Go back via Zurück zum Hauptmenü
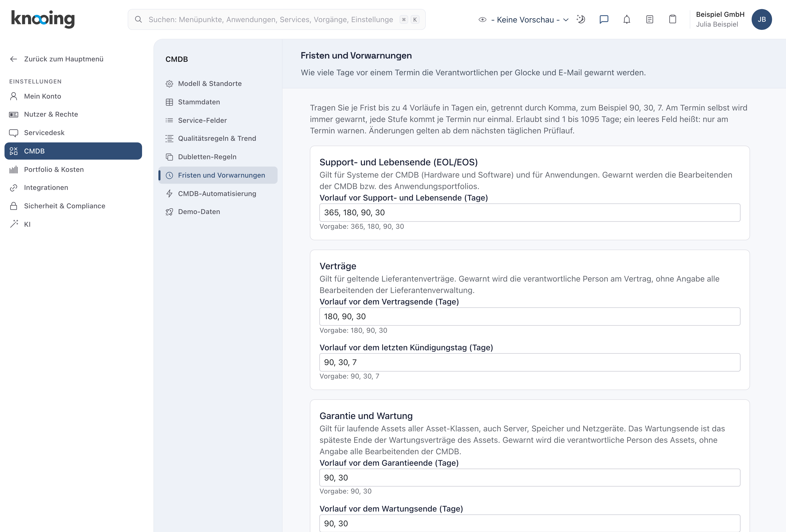This screenshot has width=786, height=532. click(64, 59)
